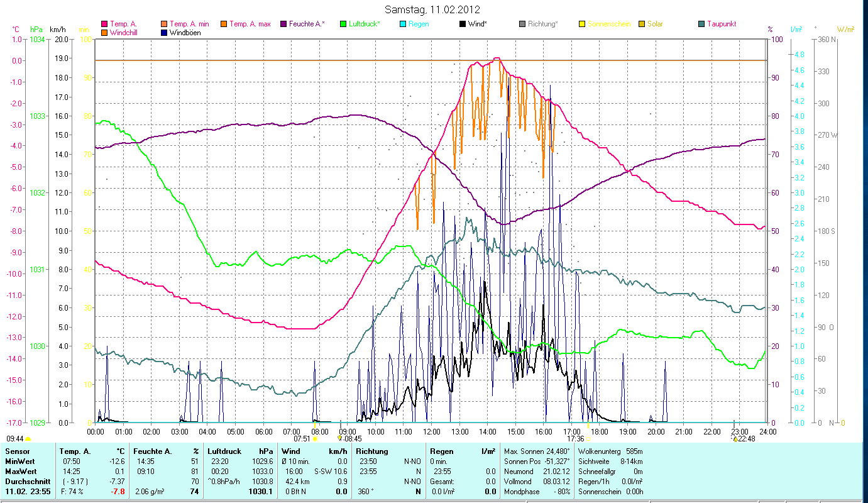Screen dimensions: 868x503
Task: Click the sunrise marker at 07:51
Action: (315, 439)
